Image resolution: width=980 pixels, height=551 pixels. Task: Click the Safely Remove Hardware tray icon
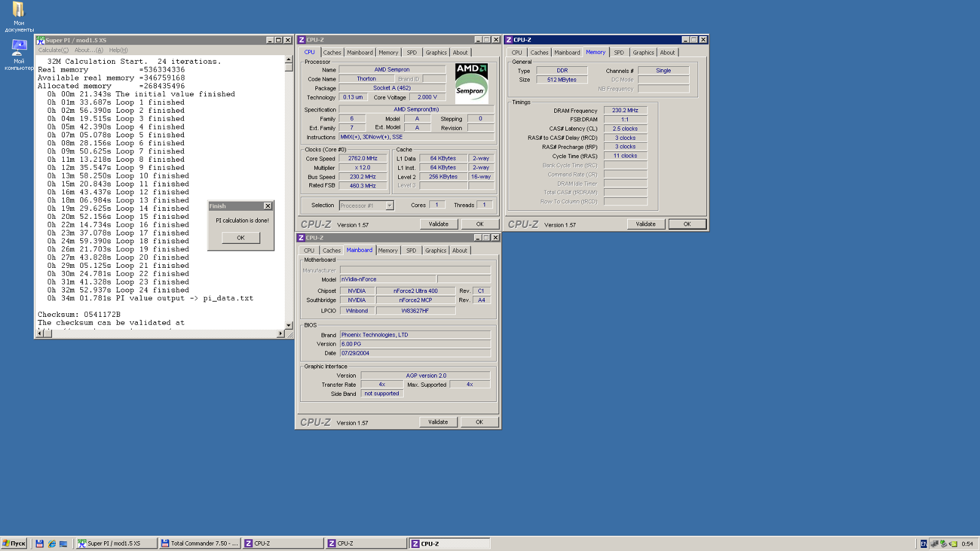coord(944,544)
